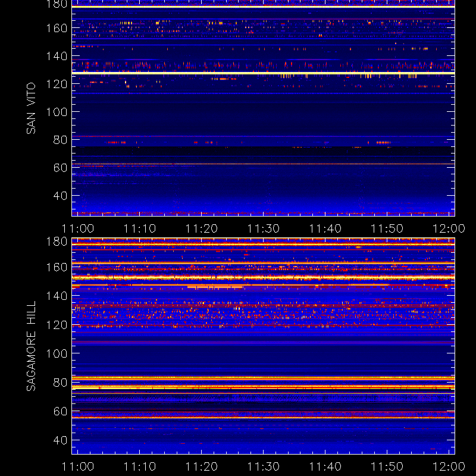Click the 60 tick on San Vito axis
Image resolution: width=476 pixels, height=476 pixels.
coord(60,168)
